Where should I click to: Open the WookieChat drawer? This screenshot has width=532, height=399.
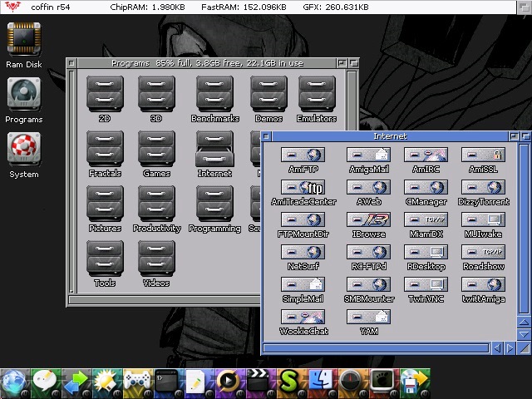point(303,317)
